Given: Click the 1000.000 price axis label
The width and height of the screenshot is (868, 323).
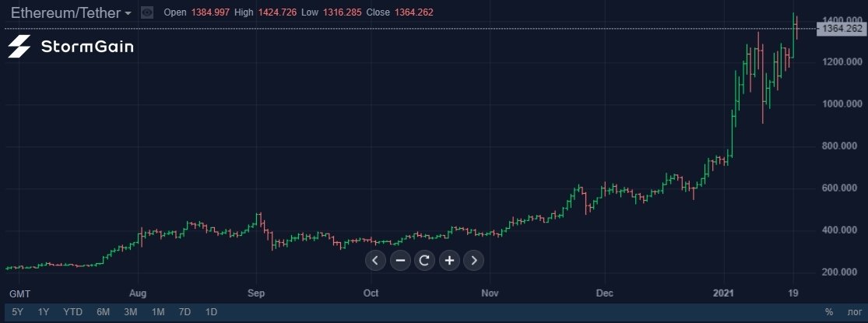Looking at the screenshot, I should 844,104.
